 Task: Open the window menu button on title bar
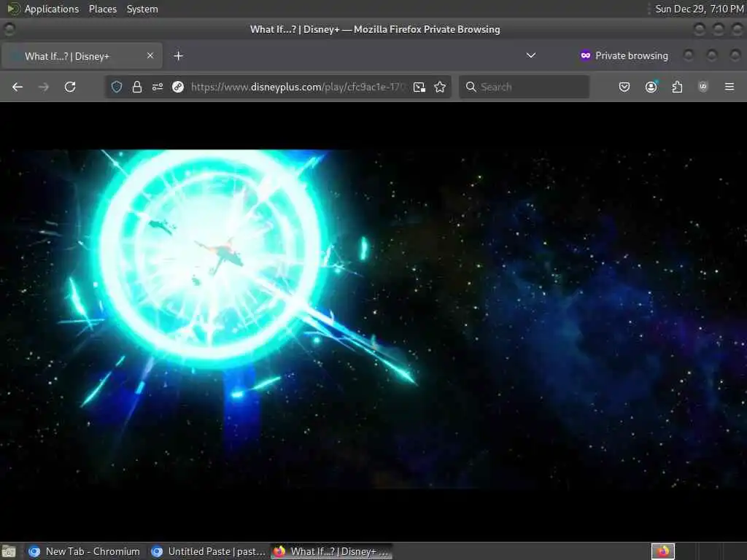[9, 29]
